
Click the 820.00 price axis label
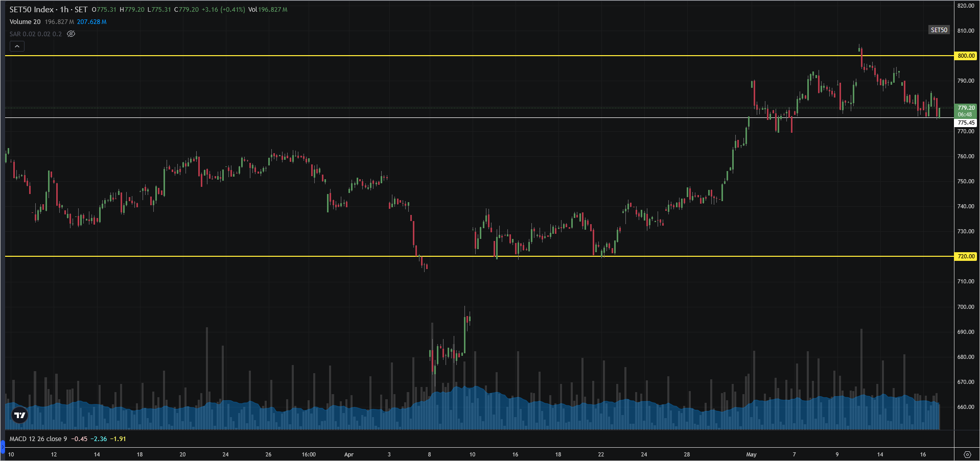click(966, 6)
